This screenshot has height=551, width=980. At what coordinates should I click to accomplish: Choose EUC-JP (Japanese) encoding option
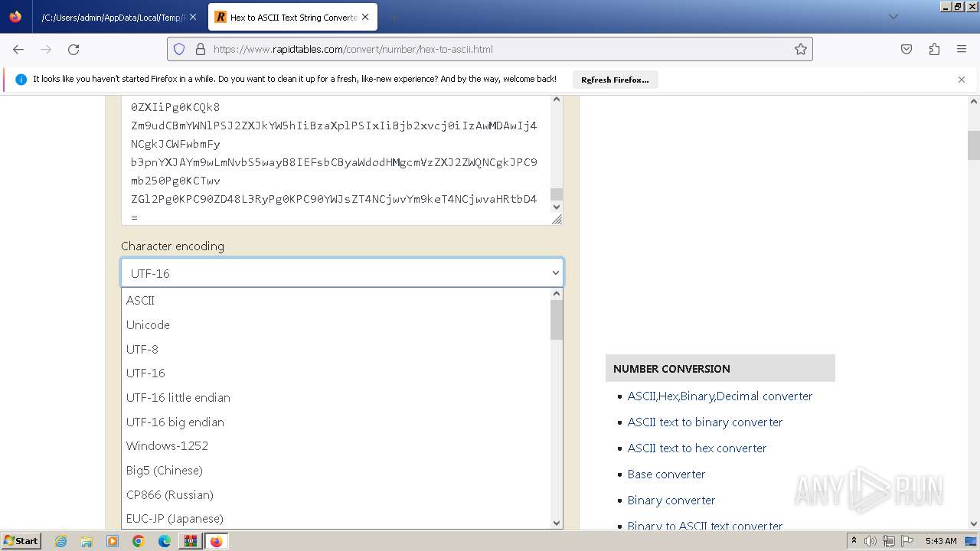click(336, 518)
